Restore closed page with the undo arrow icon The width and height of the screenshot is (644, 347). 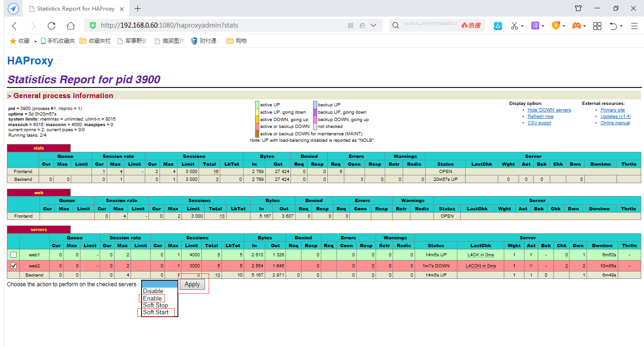pyautogui.click(x=613, y=26)
